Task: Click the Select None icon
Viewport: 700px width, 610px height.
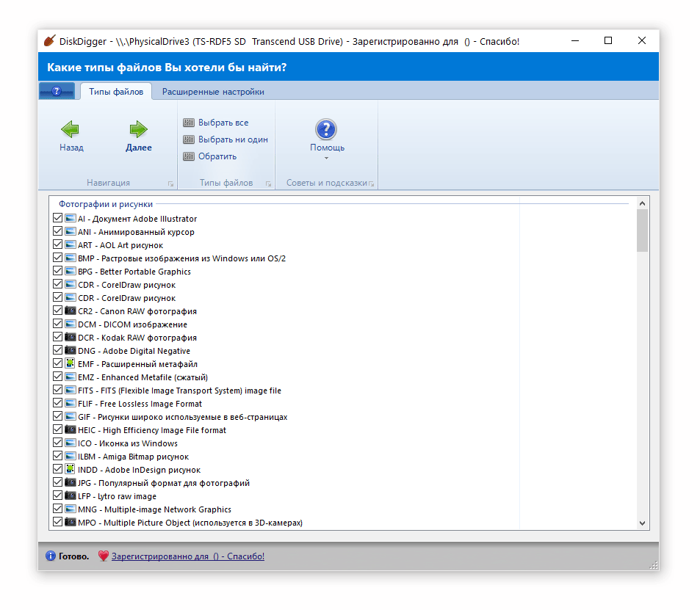Action: pyautogui.click(x=189, y=139)
